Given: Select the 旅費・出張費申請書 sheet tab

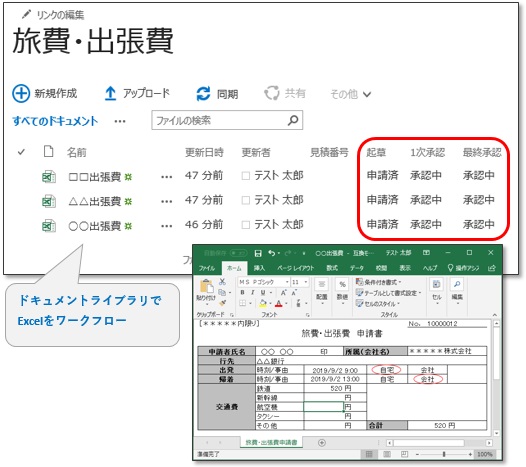Looking at the screenshot, I should [x=271, y=443].
